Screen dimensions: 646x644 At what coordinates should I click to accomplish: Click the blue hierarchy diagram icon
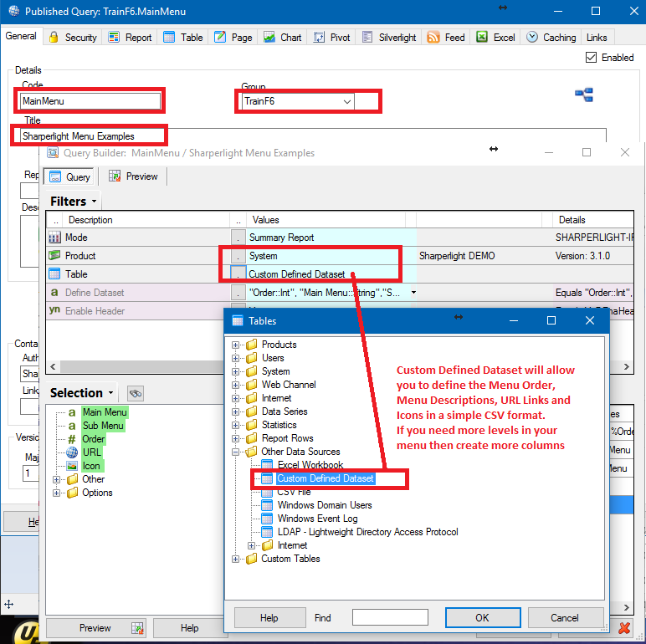click(x=584, y=95)
